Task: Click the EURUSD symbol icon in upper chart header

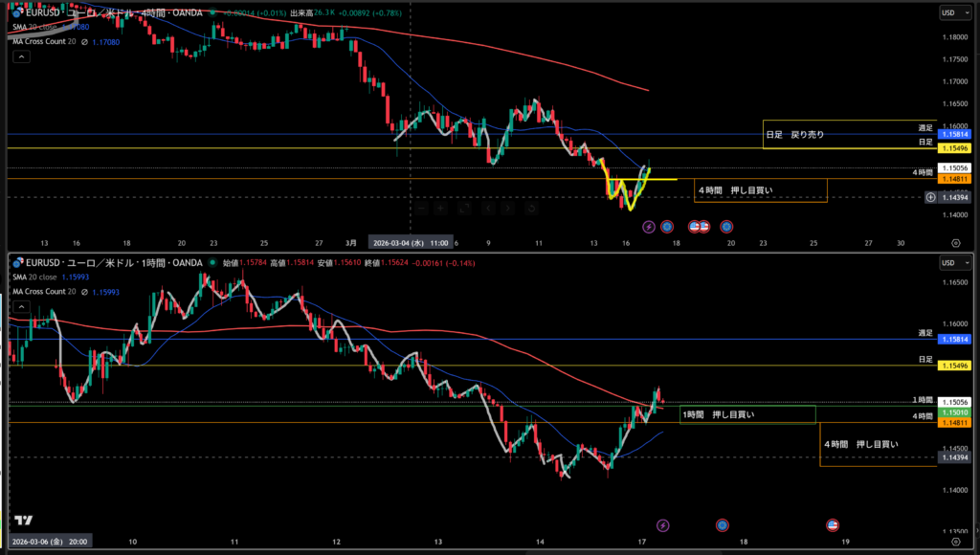Action: [x=17, y=11]
